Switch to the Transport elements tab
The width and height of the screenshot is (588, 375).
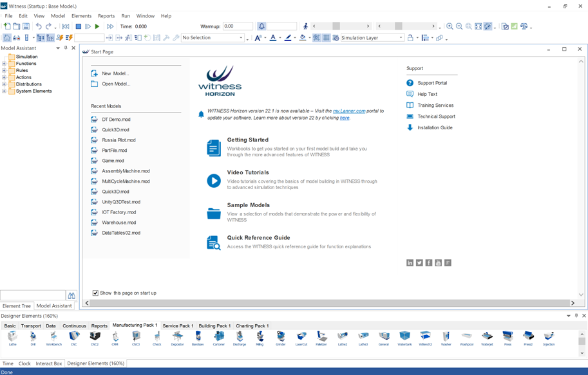pyautogui.click(x=31, y=326)
